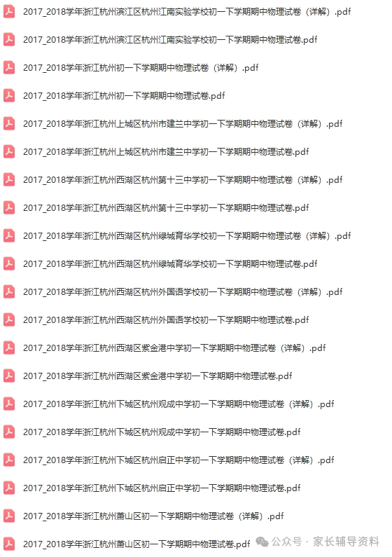Open 萧山区 物理试卷 (详解).pdf
Image resolution: width=392 pixels, height=557 pixels.
click(x=153, y=516)
